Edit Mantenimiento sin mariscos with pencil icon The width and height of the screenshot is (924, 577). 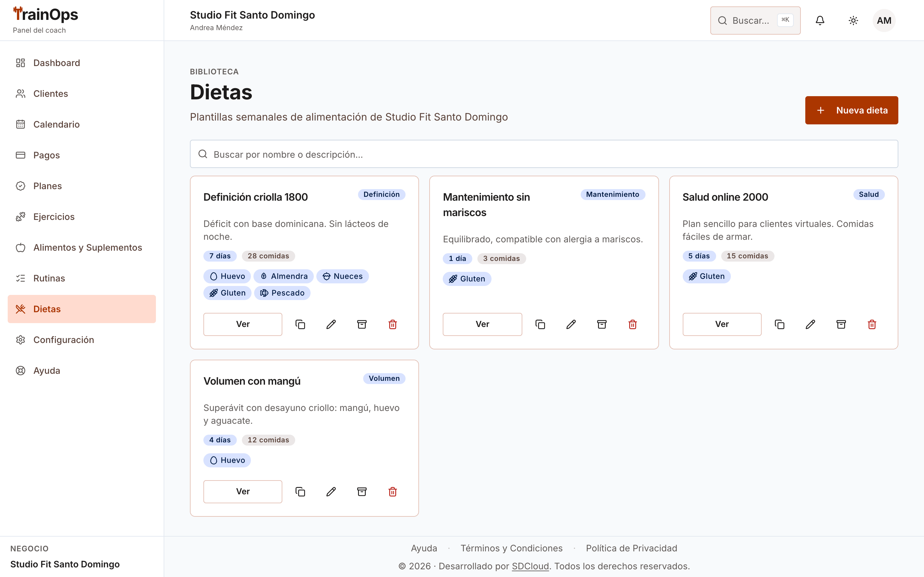click(x=571, y=324)
